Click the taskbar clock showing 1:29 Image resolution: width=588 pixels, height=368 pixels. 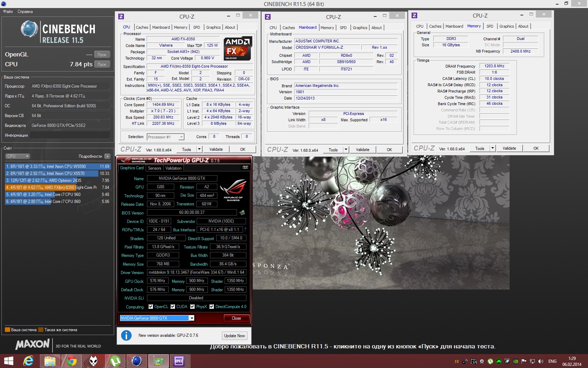(572, 361)
